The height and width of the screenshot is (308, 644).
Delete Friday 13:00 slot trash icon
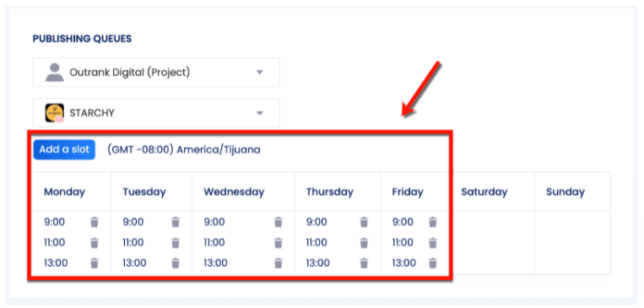coord(433,262)
